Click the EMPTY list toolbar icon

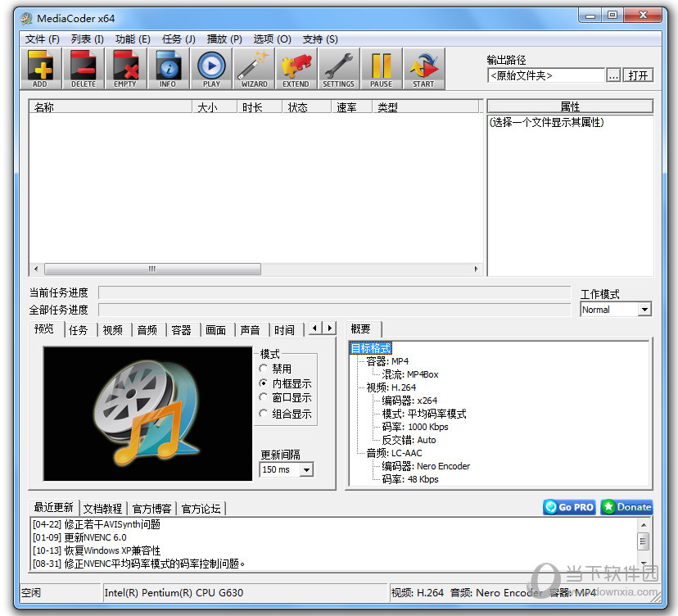coord(125,69)
